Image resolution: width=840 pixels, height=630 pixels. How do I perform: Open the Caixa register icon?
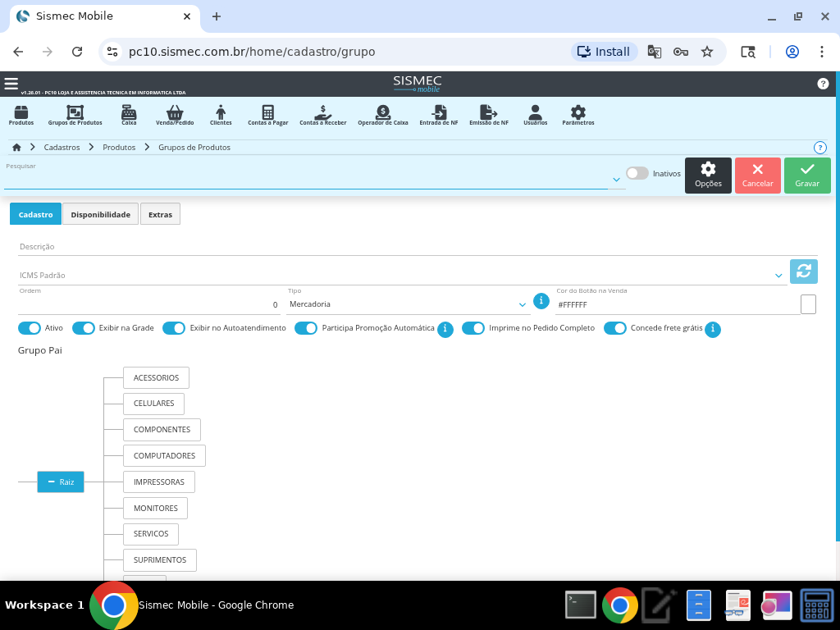(x=129, y=115)
